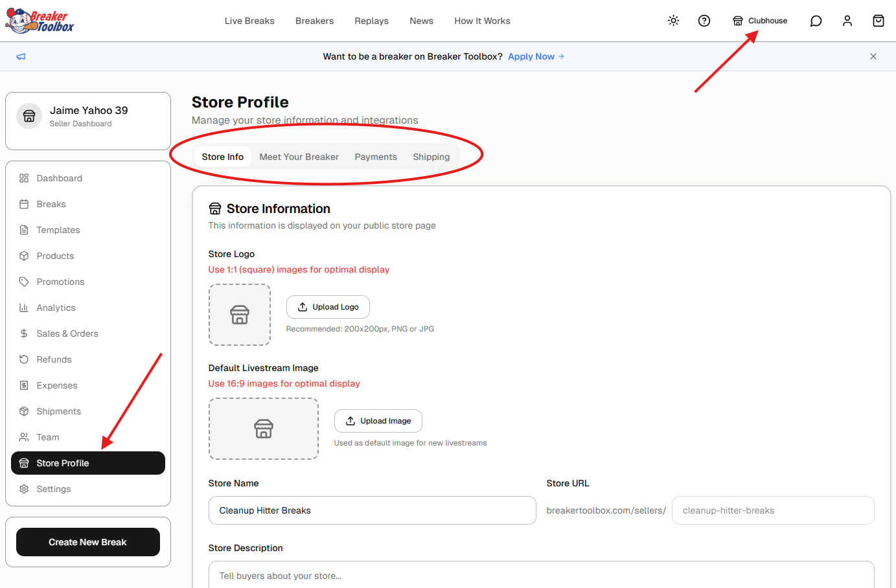Switch to Store Info tab

pyautogui.click(x=223, y=157)
